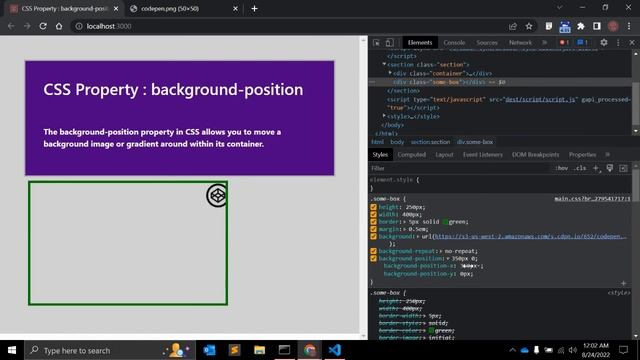Image resolution: width=640 pixels, height=360 pixels.
Task: Expand the border shorthand property arrow
Action: pyautogui.click(x=405, y=222)
